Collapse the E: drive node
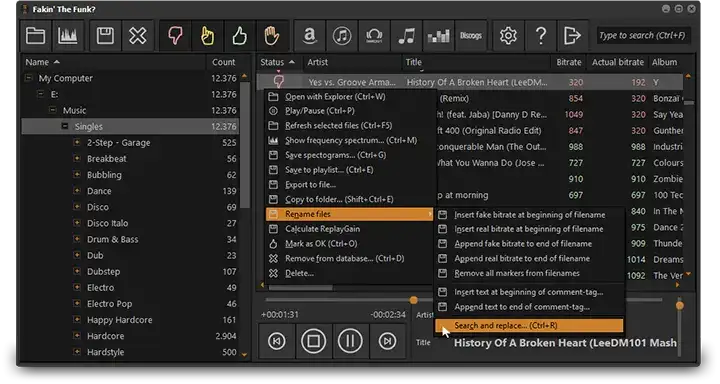 [x=40, y=94]
